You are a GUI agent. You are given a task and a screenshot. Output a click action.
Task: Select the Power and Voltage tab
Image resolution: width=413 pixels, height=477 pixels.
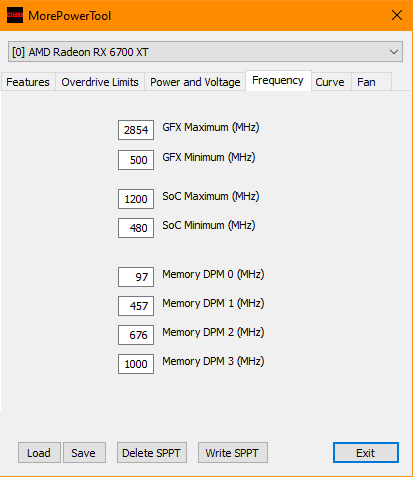click(195, 82)
